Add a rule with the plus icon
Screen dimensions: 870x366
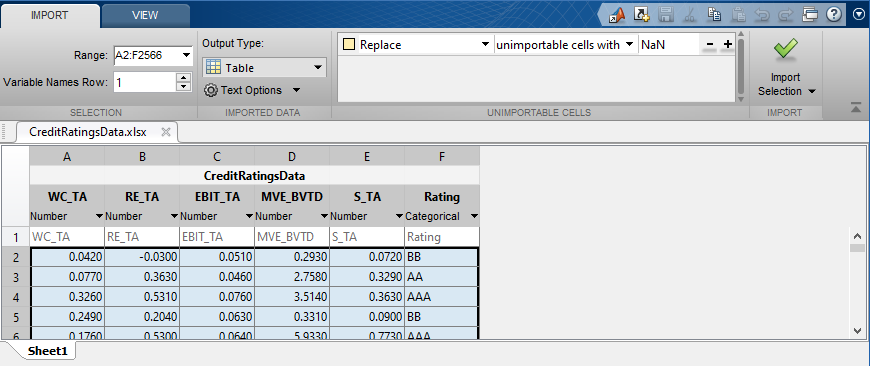[728, 45]
